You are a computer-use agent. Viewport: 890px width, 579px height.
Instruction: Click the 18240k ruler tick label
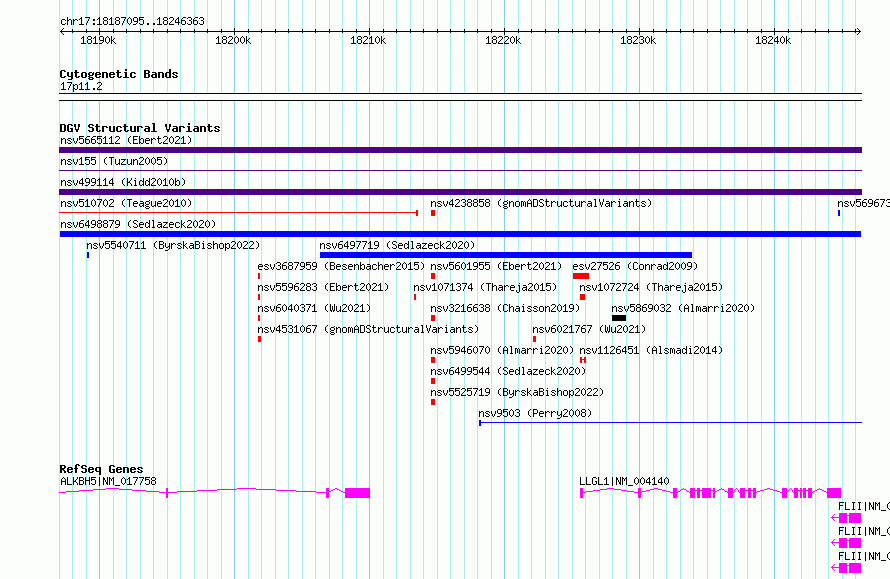[x=773, y=40]
